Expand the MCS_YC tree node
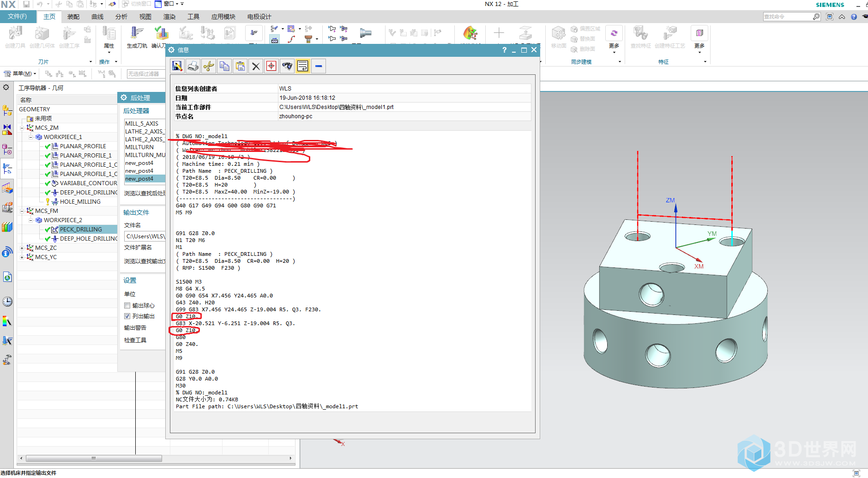This screenshot has width=868, height=478. coord(22,257)
